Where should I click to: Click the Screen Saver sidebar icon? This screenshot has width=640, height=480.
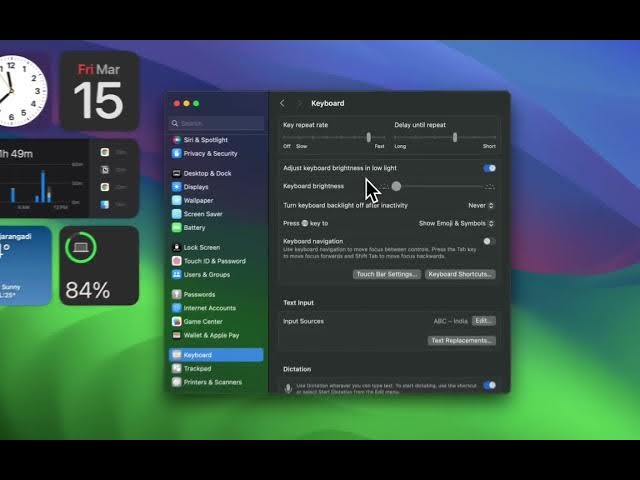tap(176, 214)
